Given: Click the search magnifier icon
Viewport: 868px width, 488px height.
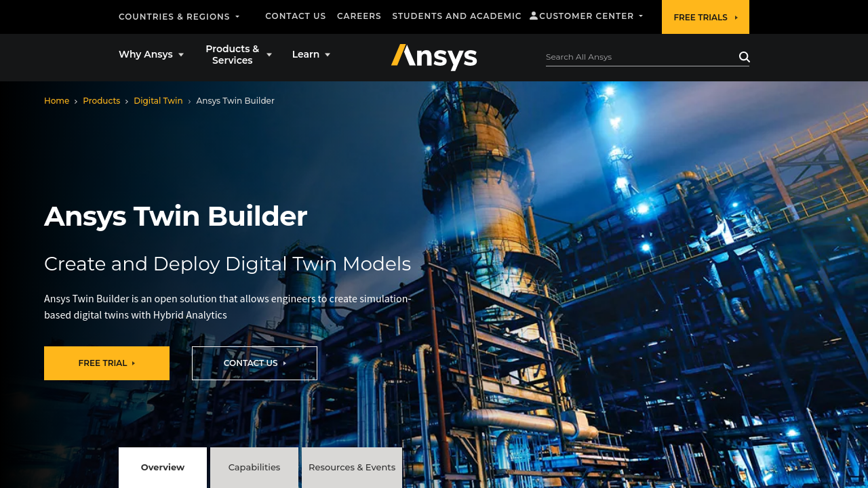Looking at the screenshot, I should 744,57.
